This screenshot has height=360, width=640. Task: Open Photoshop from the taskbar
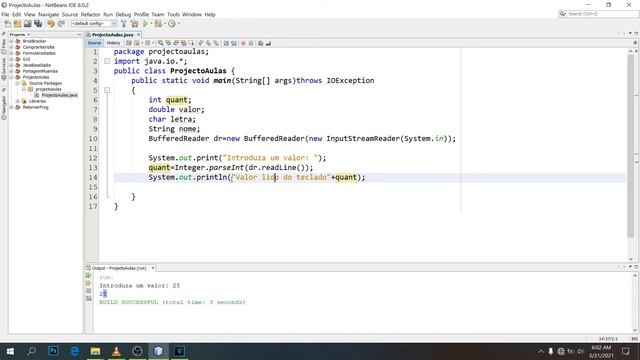click(53, 351)
